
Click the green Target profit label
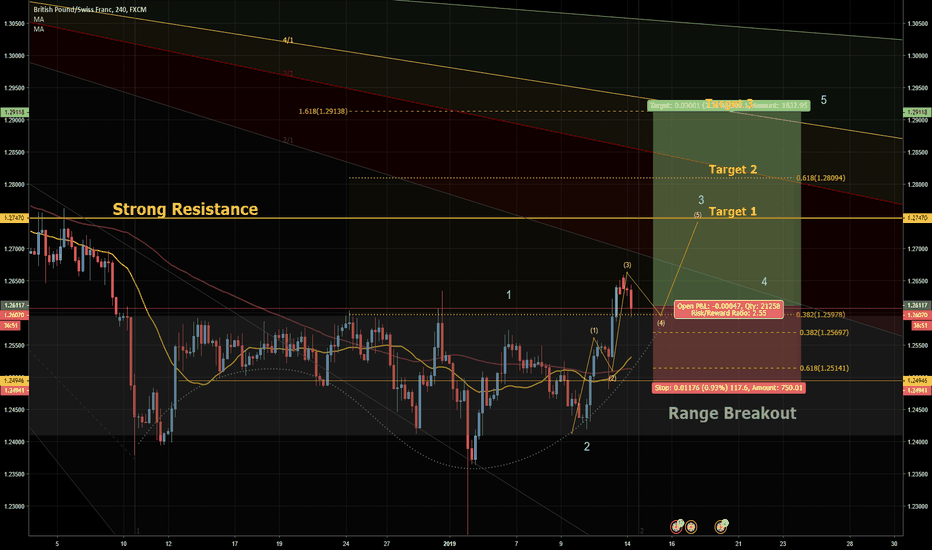pyautogui.click(x=729, y=105)
